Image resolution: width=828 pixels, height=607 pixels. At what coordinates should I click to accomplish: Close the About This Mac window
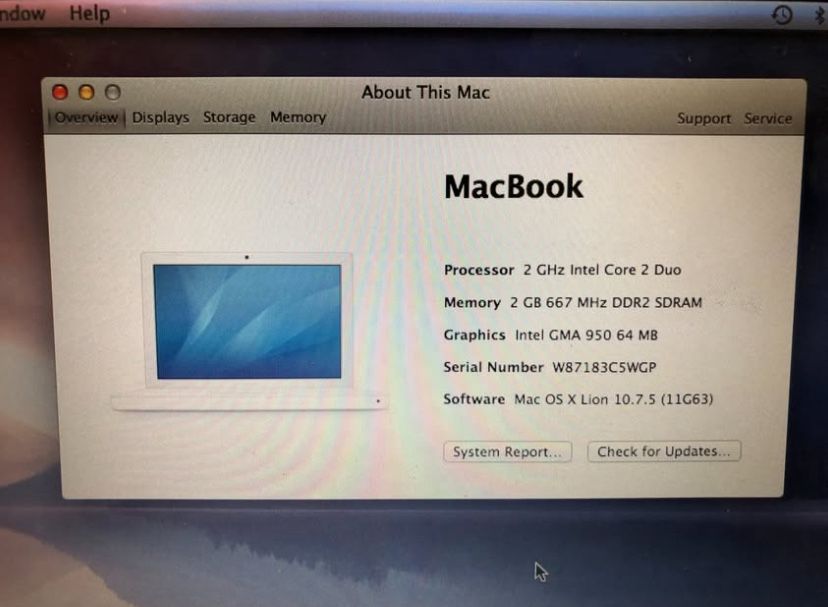pos(60,91)
